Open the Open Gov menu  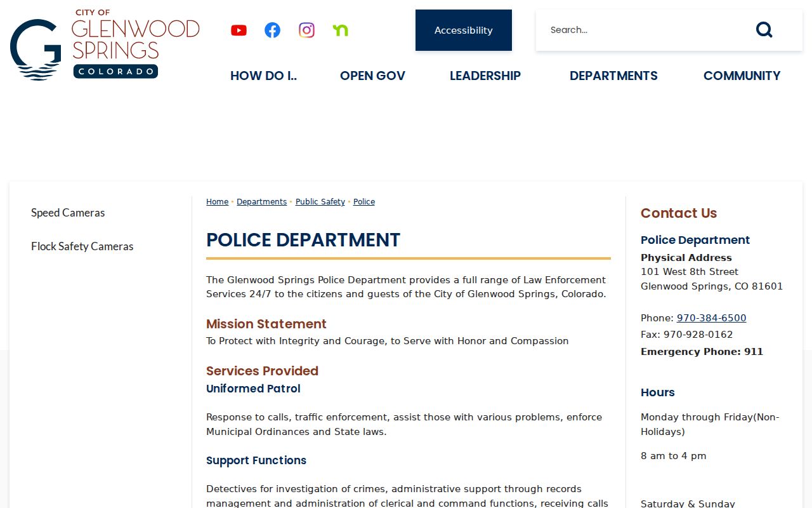372,76
